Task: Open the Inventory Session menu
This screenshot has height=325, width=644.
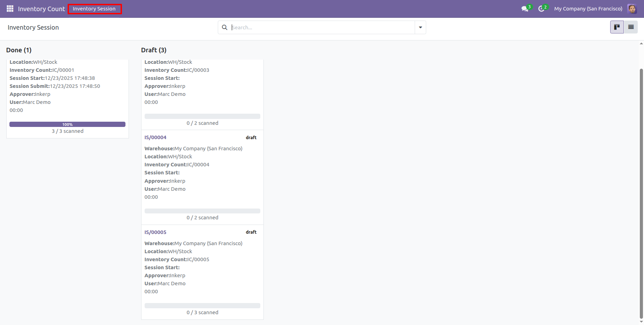Action: pyautogui.click(x=94, y=9)
